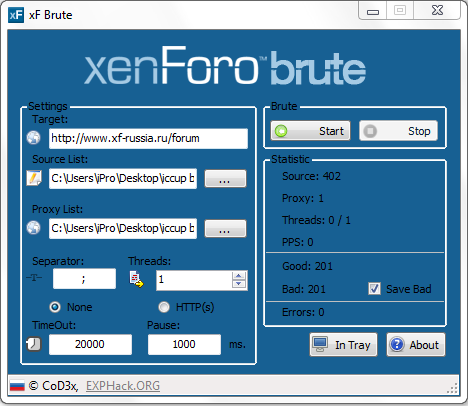Screen dimensions: 468x406
Task: Click the globe icon beside Target field
Action: (33, 138)
